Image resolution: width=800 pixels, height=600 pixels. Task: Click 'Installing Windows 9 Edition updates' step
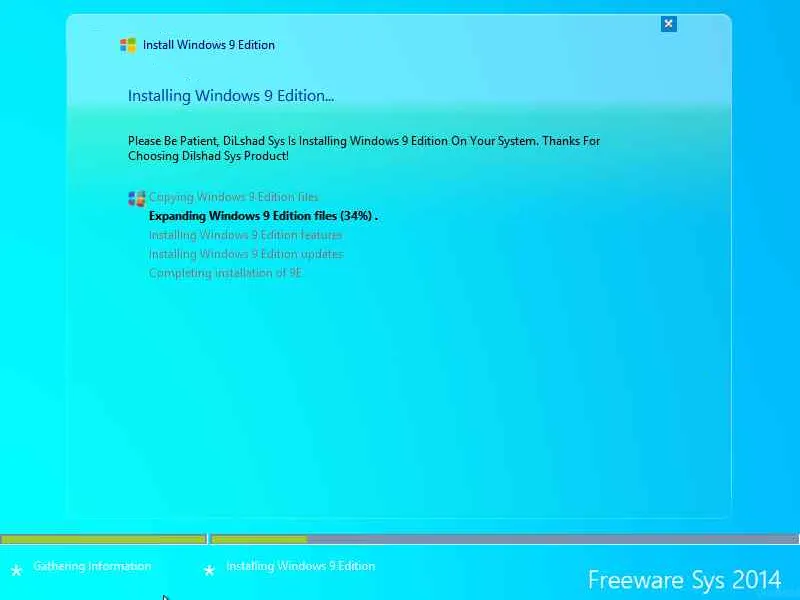coord(246,254)
